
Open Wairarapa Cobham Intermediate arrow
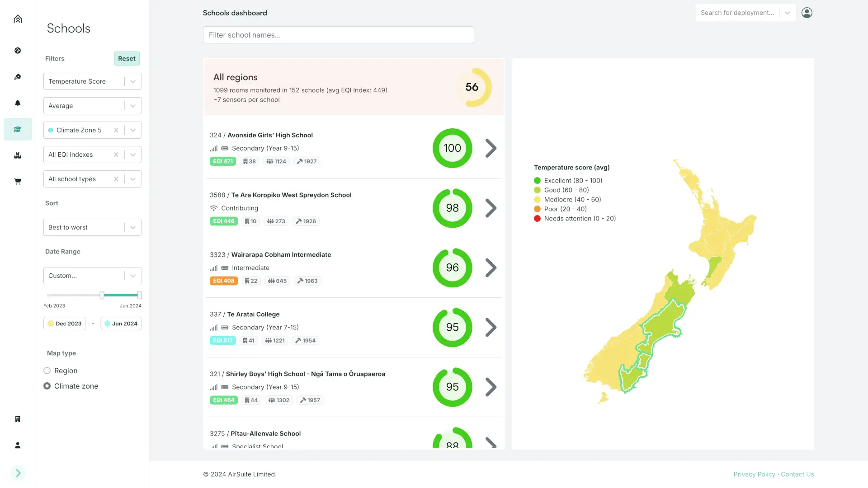[x=491, y=268]
